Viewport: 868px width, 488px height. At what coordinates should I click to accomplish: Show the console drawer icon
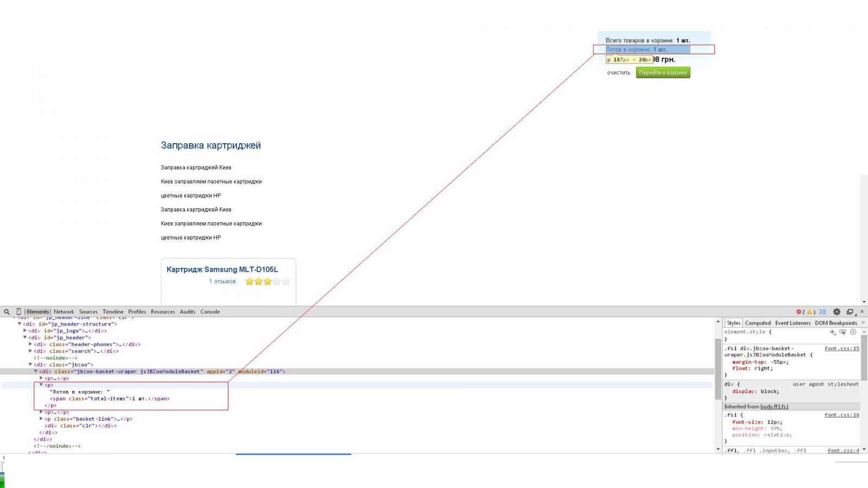point(823,312)
